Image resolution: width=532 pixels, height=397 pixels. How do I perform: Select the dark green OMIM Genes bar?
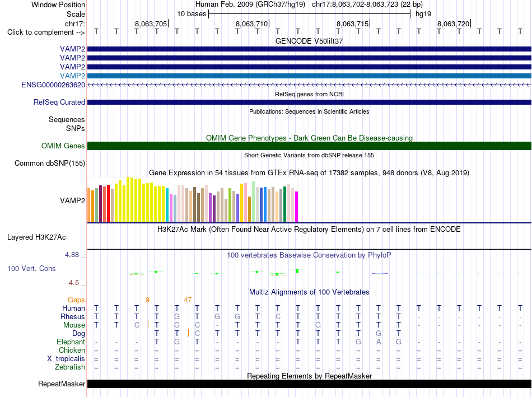[309, 146]
